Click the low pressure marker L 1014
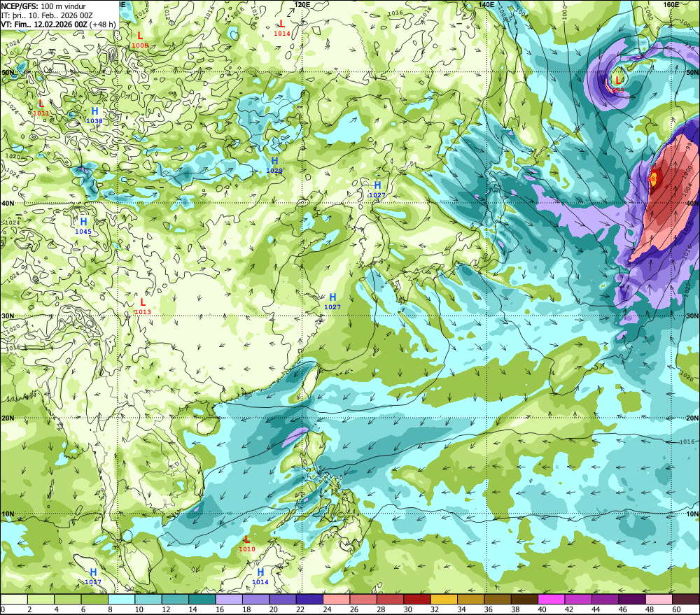Screen dimensions: 700x615 point(281,28)
